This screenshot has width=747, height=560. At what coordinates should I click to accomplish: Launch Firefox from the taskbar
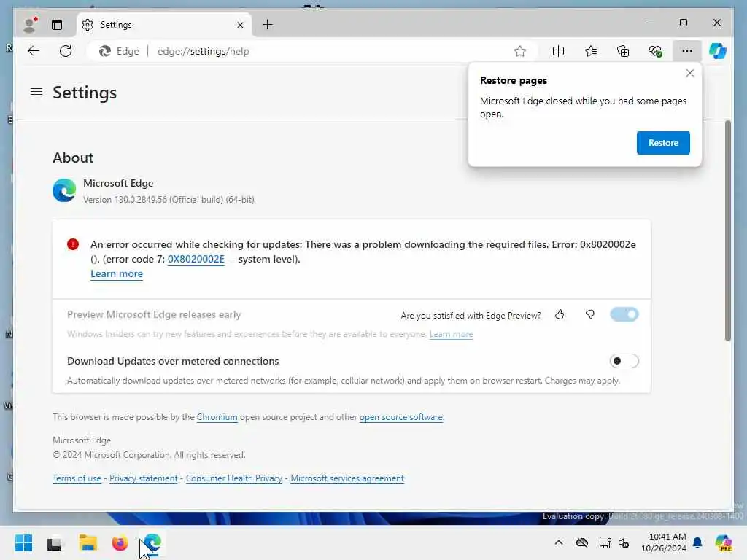pyautogui.click(x=120, y=542)
